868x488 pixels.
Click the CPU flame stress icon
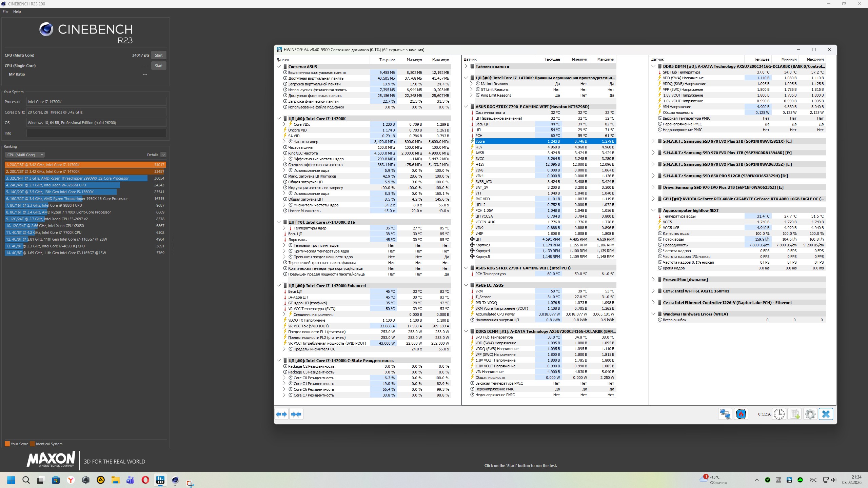pyautogui.click(x=741, y=414)
